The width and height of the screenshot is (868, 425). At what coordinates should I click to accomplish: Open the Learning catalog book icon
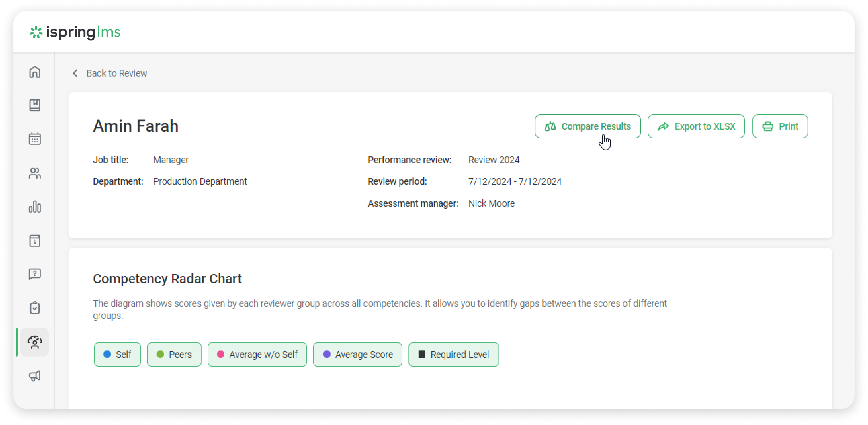(35, 105)
